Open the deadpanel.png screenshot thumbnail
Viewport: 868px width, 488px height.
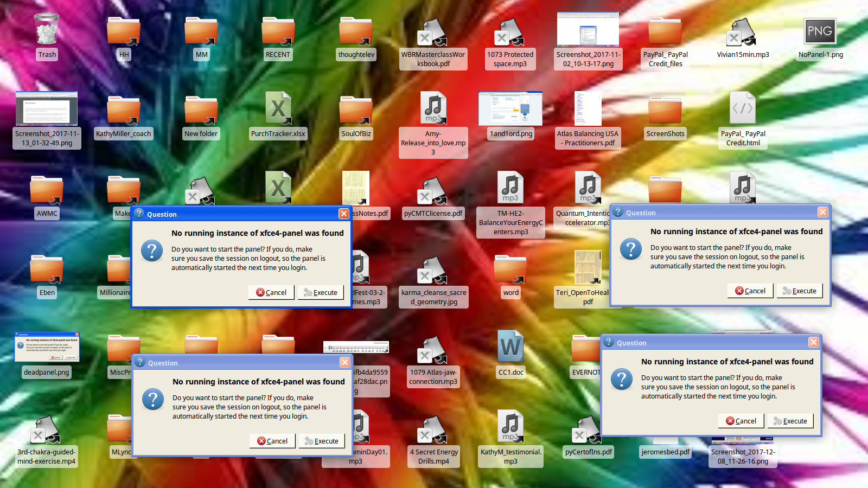pyautogui.click(x=47, y=348)
